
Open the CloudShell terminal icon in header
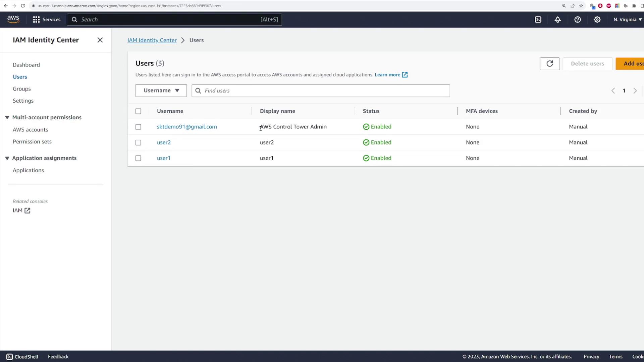538,19
